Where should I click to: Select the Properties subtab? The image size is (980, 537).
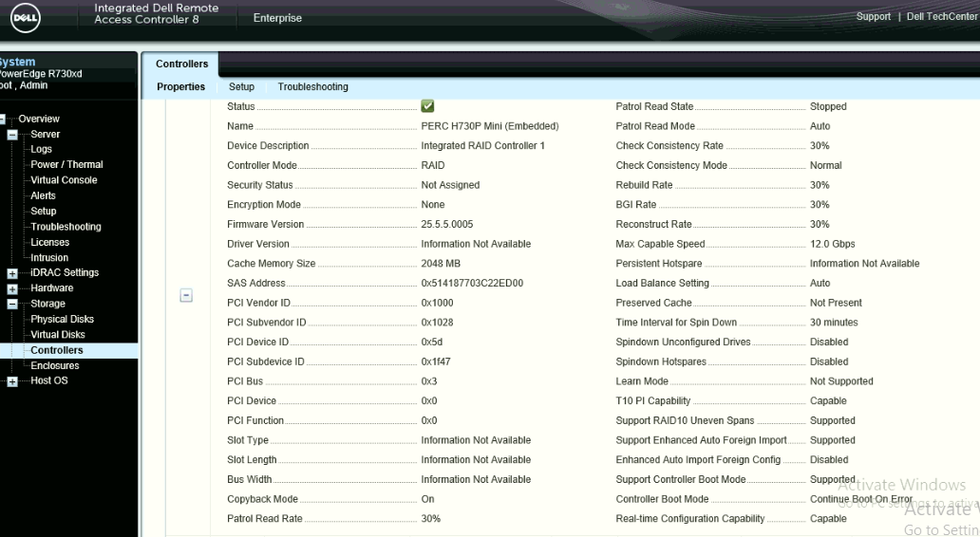point(180,86)
